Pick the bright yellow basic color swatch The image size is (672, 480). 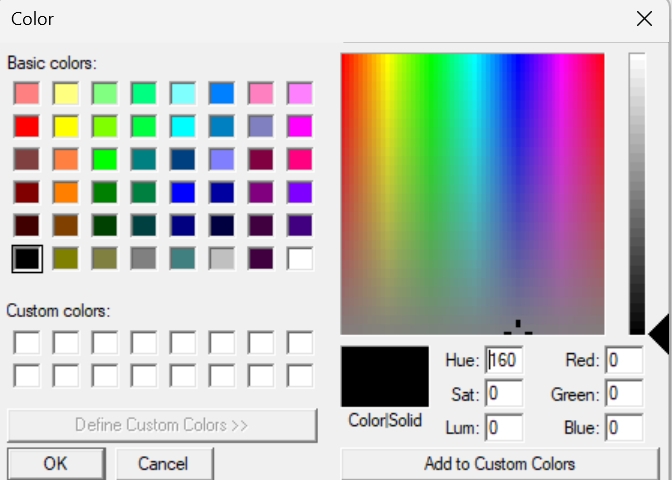tap(66, 126)
